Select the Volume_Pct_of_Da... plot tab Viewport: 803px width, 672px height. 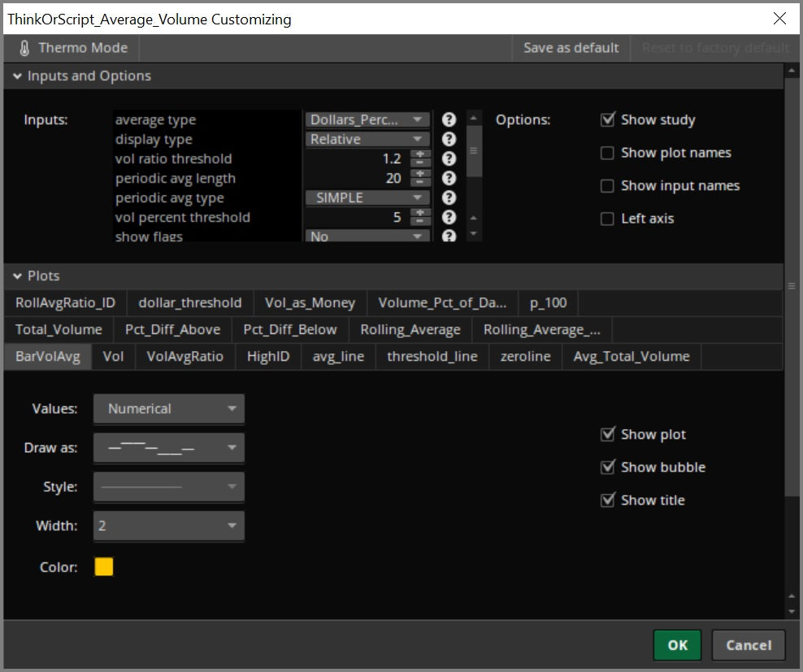(x=442, y=303)
